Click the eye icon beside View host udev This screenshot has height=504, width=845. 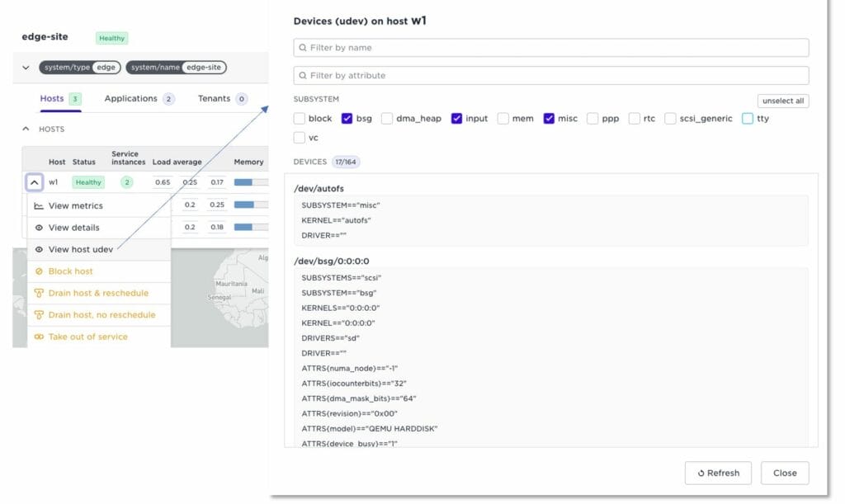[x=39, y=249]
